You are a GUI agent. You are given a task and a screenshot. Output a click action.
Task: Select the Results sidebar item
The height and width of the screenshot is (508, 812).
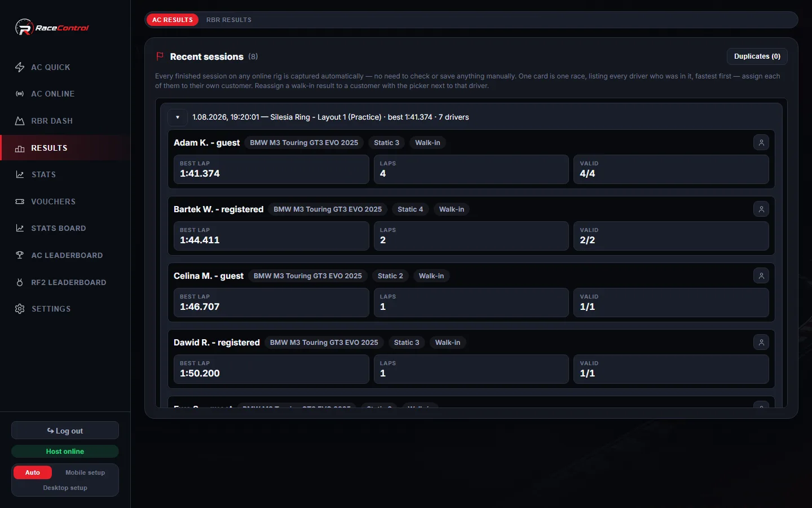65,148
